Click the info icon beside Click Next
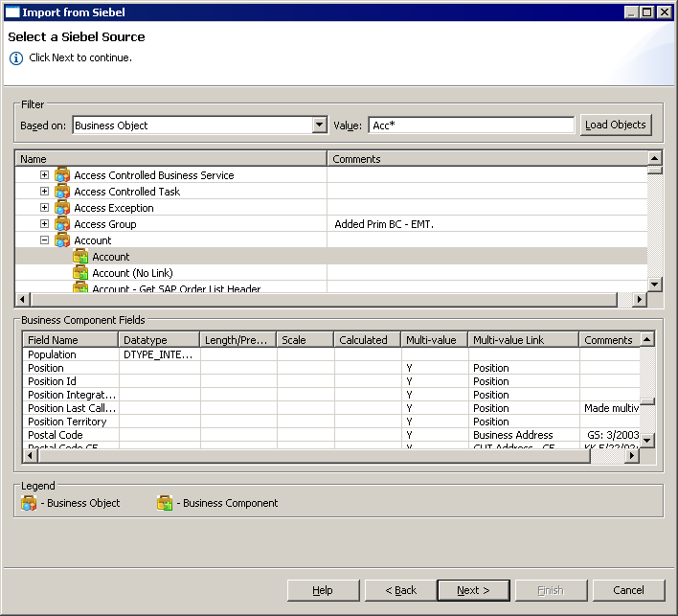Image resolution: width=678 pixels, height=616 pixels. click(x=16, y=58)
